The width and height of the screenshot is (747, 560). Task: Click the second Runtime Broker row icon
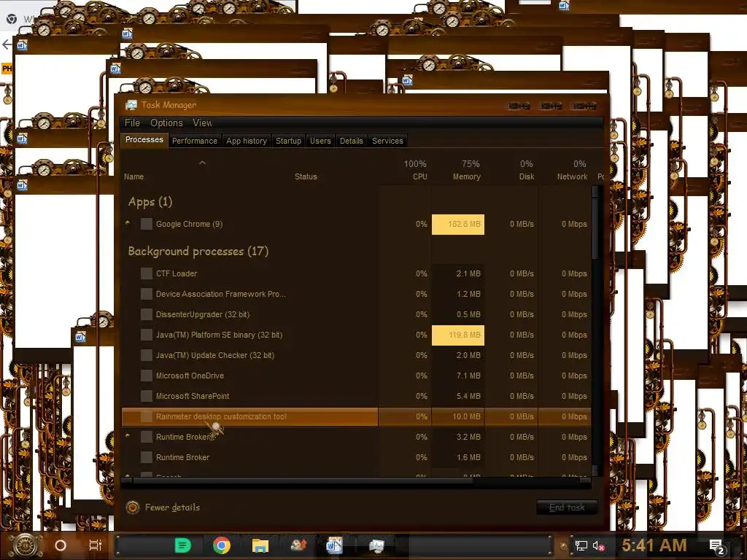146,457
